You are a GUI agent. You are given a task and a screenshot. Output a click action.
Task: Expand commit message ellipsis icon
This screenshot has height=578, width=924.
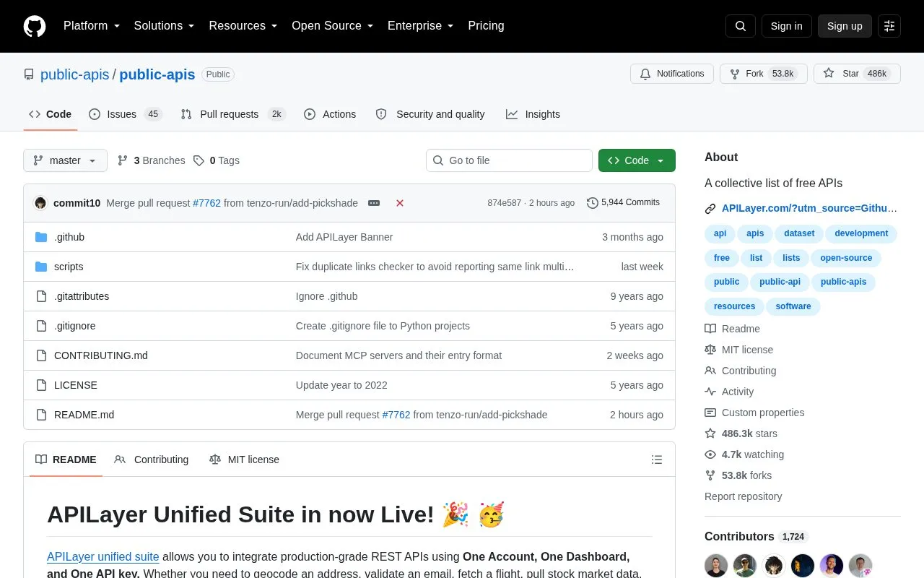click(374, 203)
